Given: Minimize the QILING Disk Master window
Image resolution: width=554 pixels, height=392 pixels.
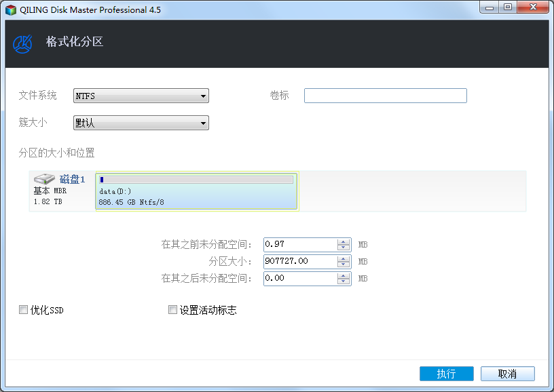Looking at the screenshot, I should coord(490,7).
